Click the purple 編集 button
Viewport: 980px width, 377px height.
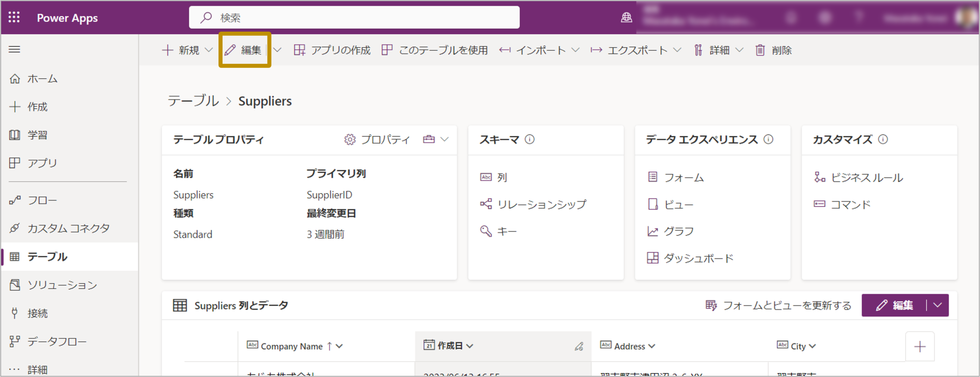coord(894,305)
